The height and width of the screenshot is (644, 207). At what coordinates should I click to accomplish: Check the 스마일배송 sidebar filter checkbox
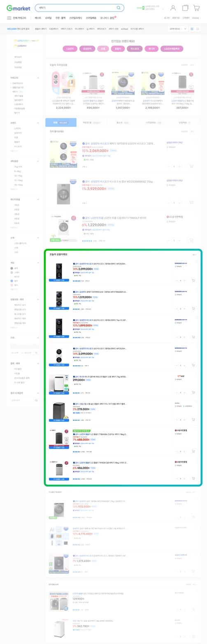[12, 46]
